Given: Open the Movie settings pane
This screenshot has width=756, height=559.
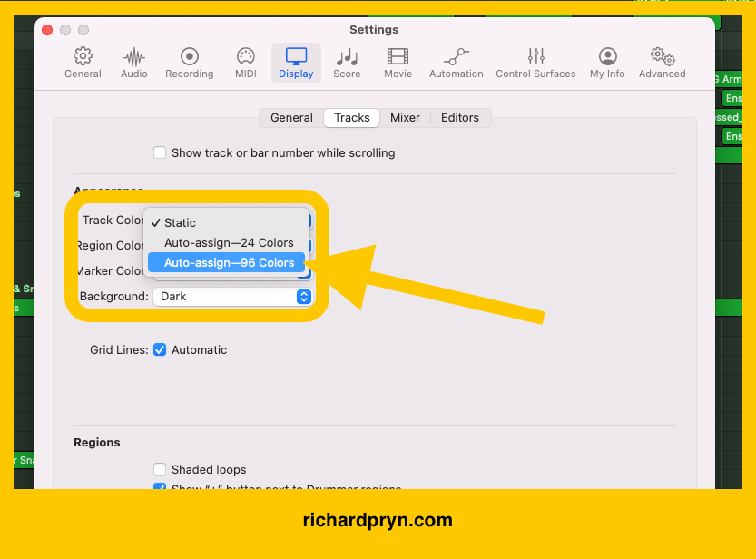Looking at the screenshot, I should 398,64.
